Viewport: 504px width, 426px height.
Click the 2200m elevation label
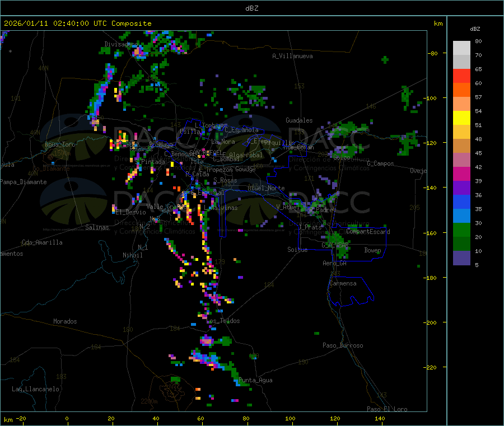(149, 401)
